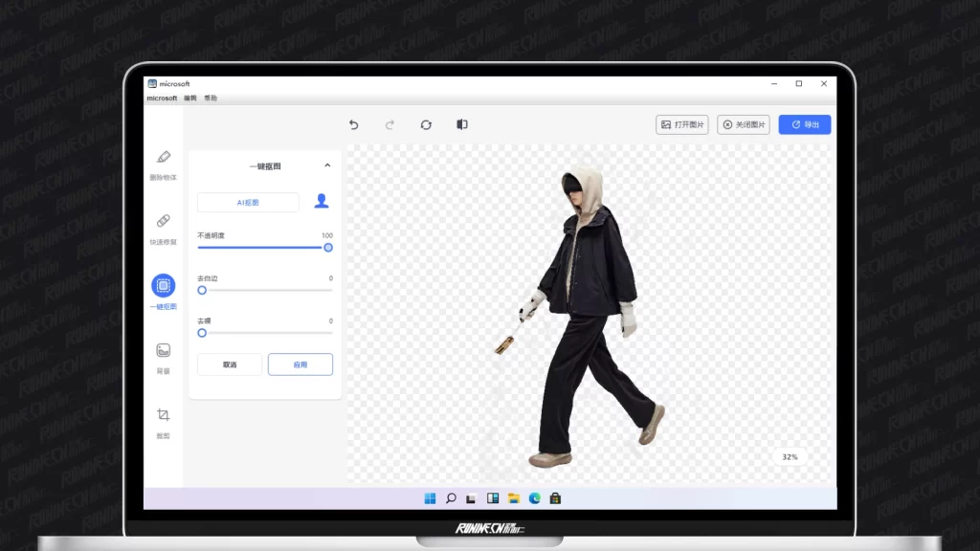Click the 去白边 slider handle

(202, 290)
